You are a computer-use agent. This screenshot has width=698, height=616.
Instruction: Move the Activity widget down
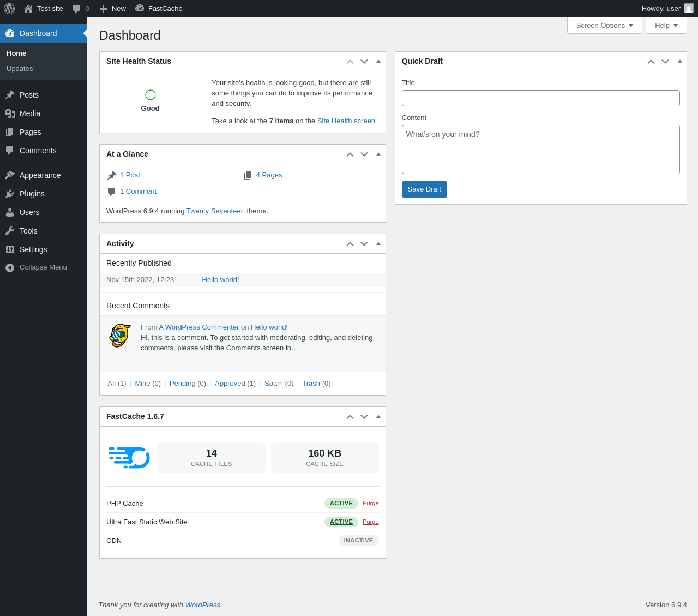364,244
